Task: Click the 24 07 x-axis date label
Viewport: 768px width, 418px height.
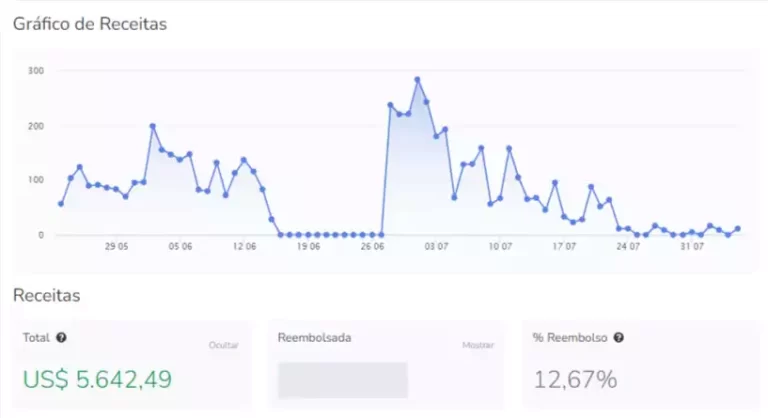Action: (628, 246)
